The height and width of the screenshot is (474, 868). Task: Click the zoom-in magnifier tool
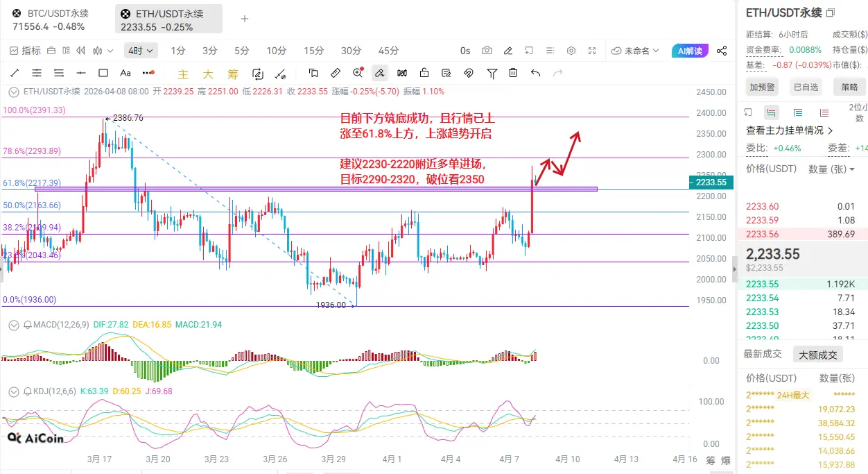click(358, 73)
